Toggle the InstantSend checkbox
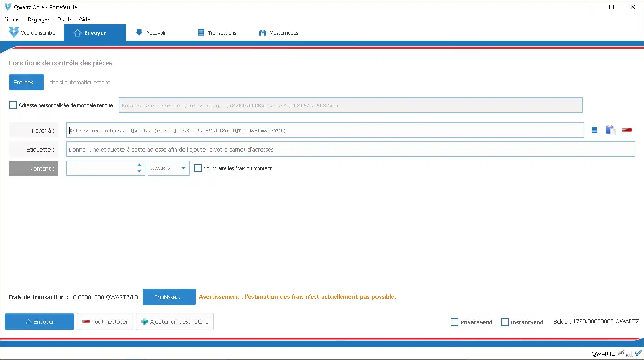 pyautogui.click(x=505, y=322)
